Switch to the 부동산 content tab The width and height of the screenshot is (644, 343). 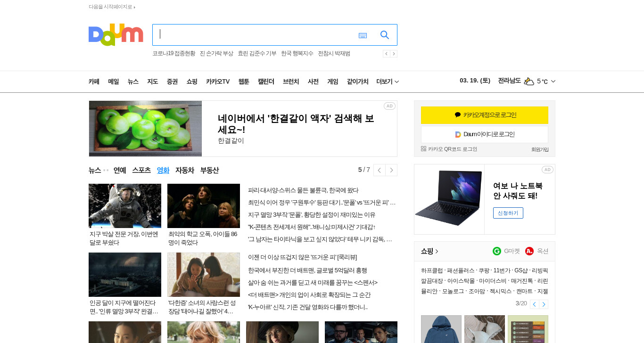point(209,170)
